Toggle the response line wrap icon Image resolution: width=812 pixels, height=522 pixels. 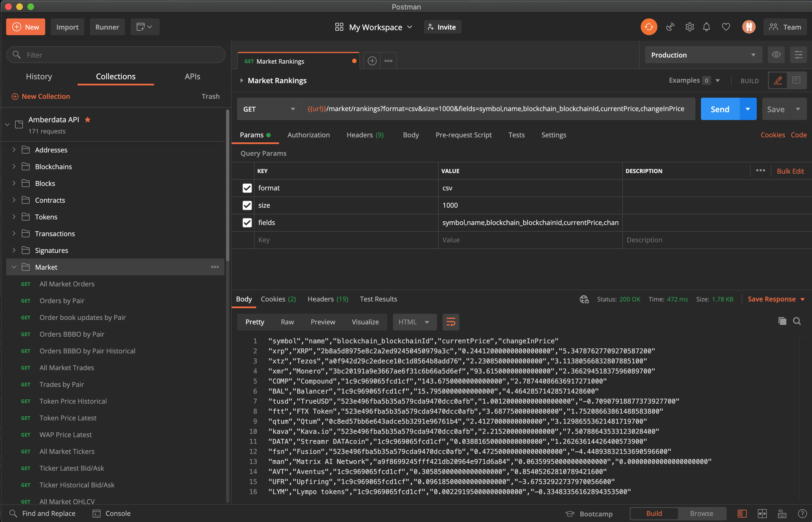[x=451, y=322]
